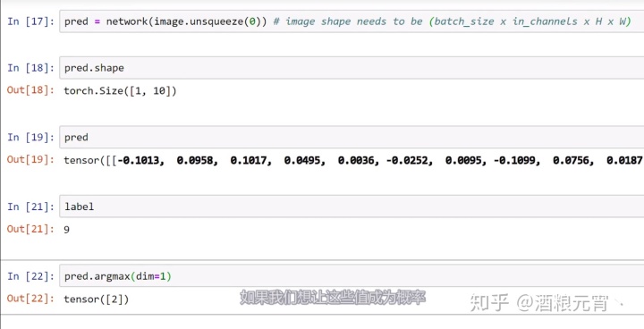Select the Out[21] prompt label

pos(30,229)
